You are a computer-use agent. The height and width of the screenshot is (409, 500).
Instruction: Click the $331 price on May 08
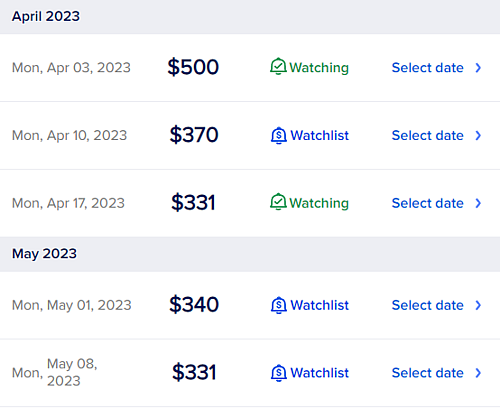pyautogui.click(x=194, y=372)
